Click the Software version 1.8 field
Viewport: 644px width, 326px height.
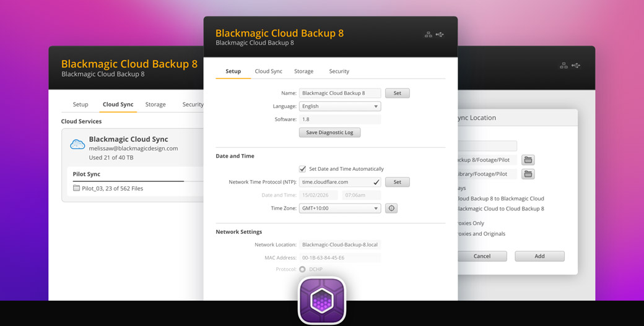point(340,119)
